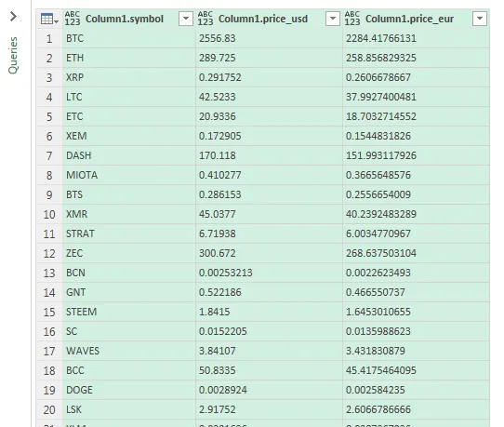504x427 pixels.
Task: Click the BCC symbol cell
Action: click(129, 370)
